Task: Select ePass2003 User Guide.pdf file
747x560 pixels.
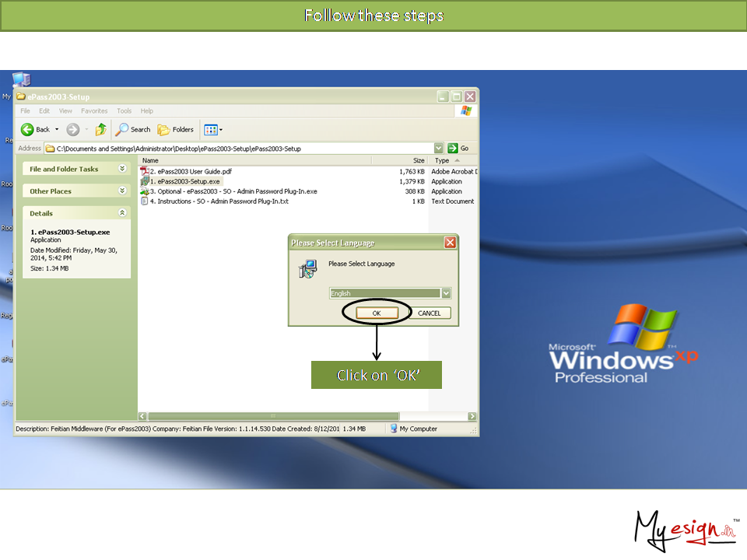Action: click(x=190, y=171)
